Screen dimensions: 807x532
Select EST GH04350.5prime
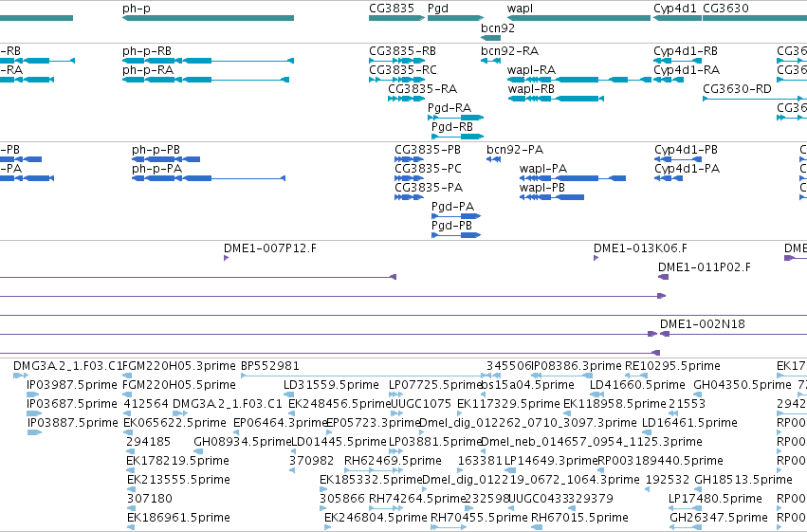click(x=698, y=394)
